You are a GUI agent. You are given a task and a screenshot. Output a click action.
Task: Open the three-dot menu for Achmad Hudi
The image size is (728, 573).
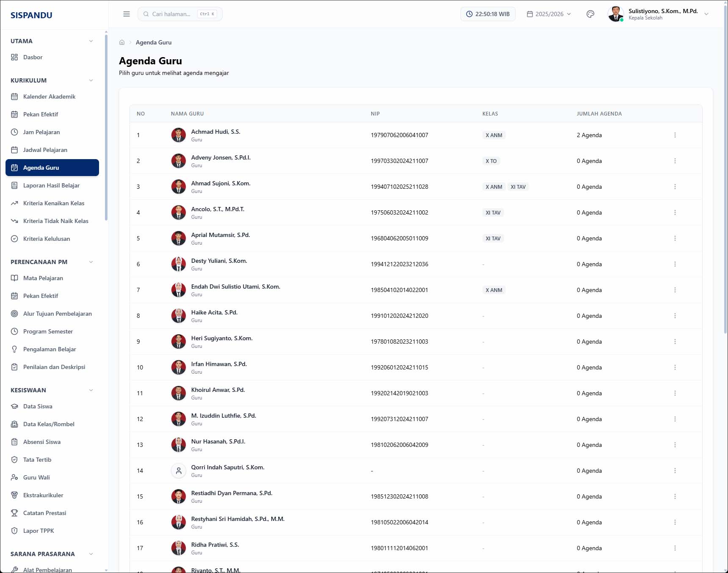pyautogui.click(x=675, y=135)
